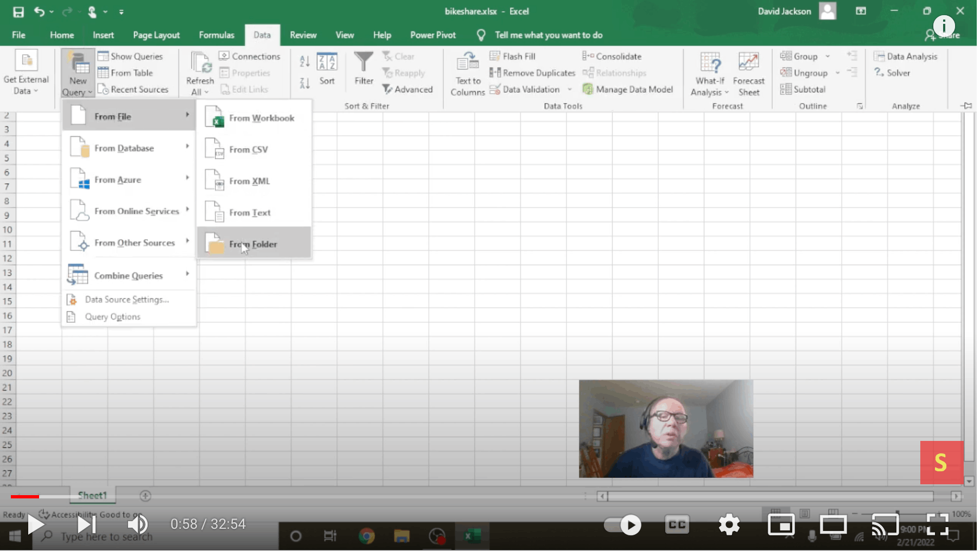Expand From File submenu
Image resolution: width=980 pixels, height=551 pixels.
point(129,116)
